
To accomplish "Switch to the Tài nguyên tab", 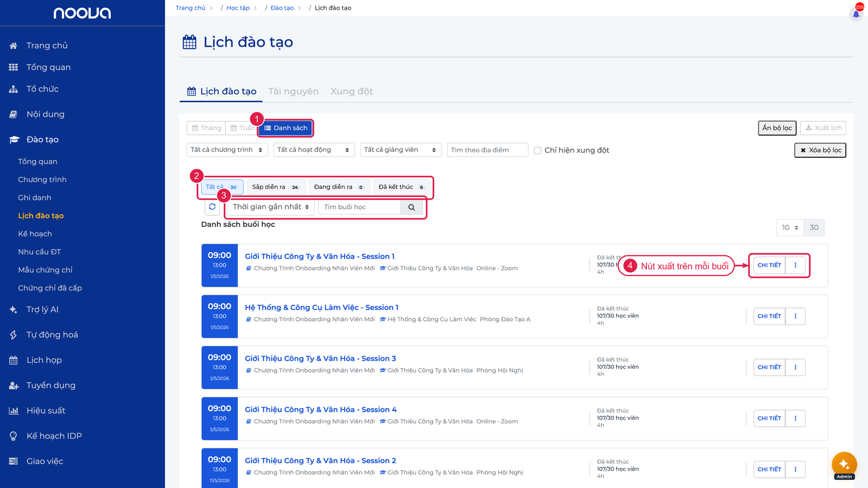I will coord(293,92).
